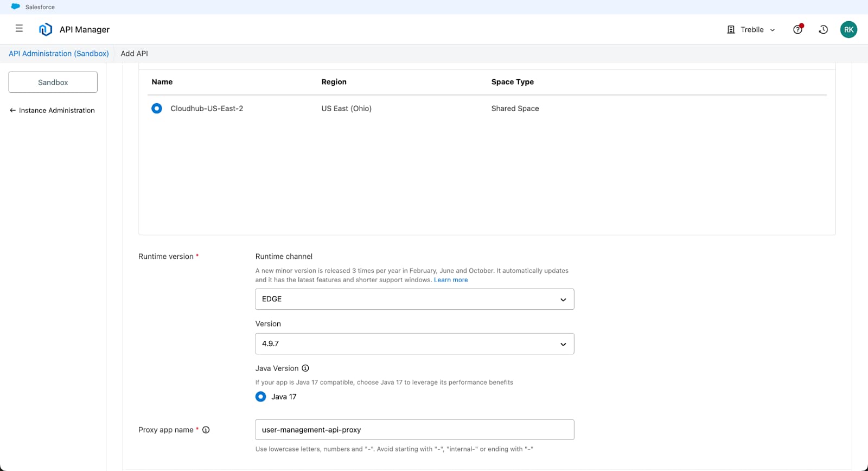Click the US East (Ohio) cell
Image resolution: width=868 pixels, height=471 pixels.
(347, 109)
